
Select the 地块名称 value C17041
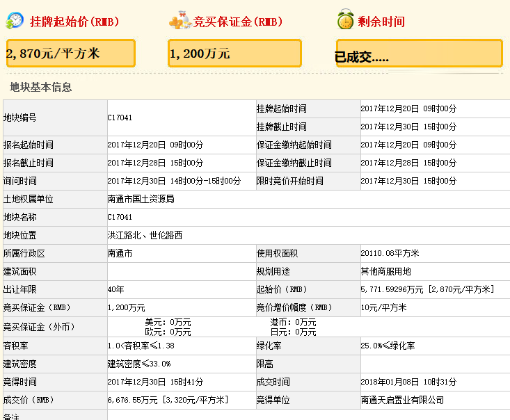point(120,217)
